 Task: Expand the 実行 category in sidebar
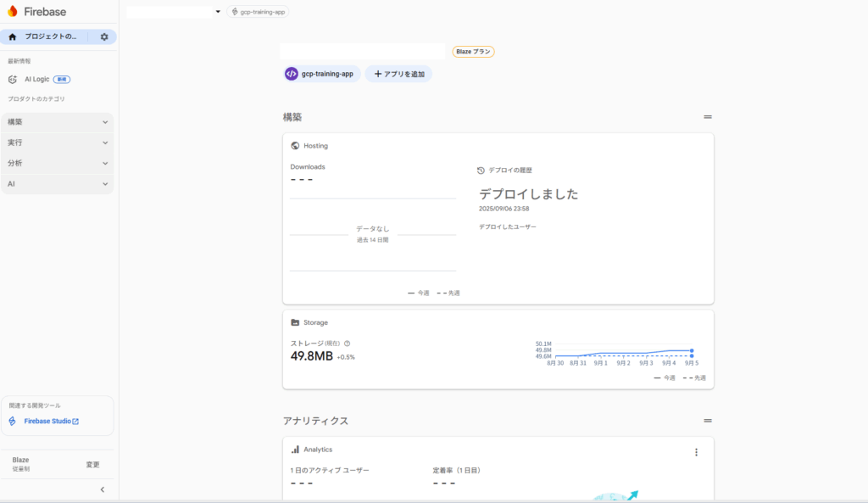58,143
